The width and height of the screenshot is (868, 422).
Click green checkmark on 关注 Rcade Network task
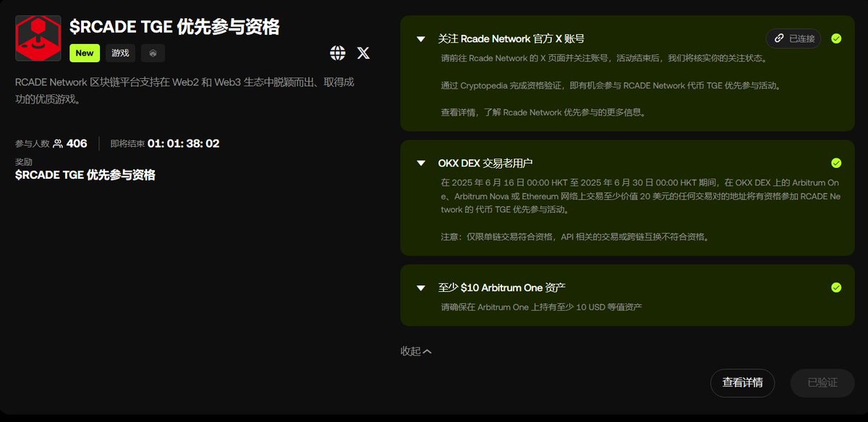click(836, 38)
